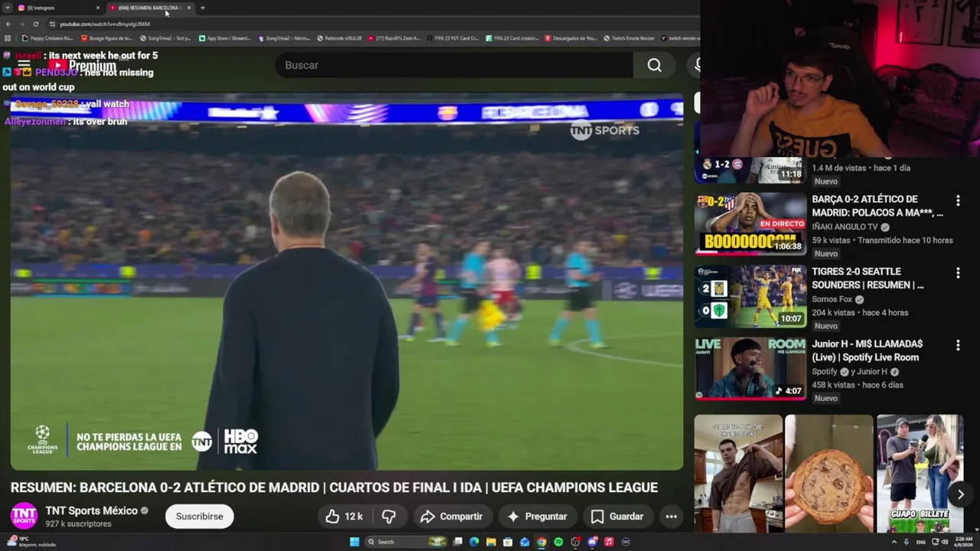Dislike the Barcelona vs Atlético video
Screen dimensions: 980x551
point(389,517)
